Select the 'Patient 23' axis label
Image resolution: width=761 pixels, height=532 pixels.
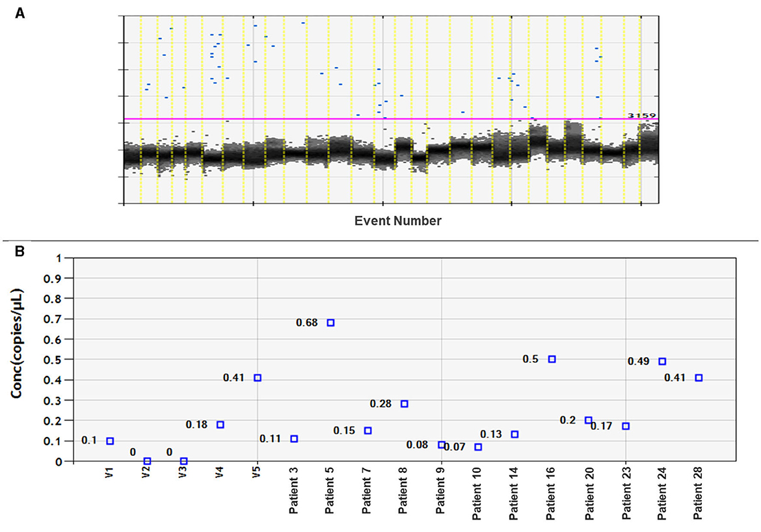click(x=625, y=494)
